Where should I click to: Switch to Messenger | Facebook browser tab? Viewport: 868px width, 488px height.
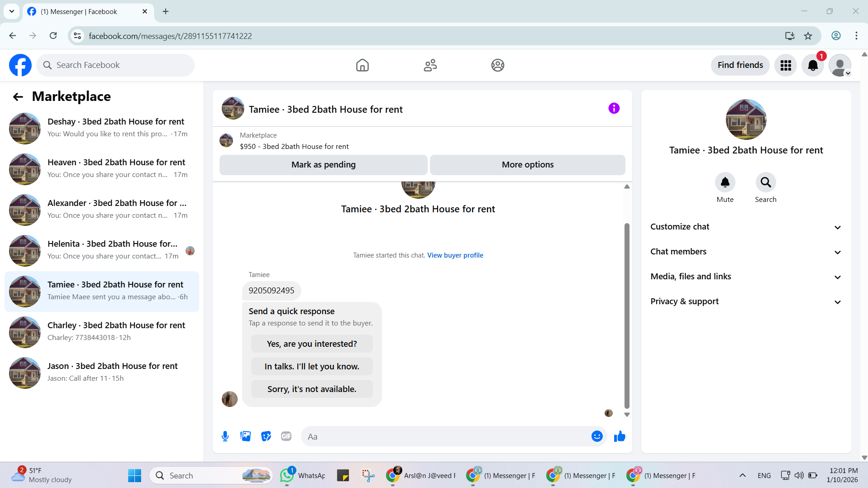click(x=88, y=11)
